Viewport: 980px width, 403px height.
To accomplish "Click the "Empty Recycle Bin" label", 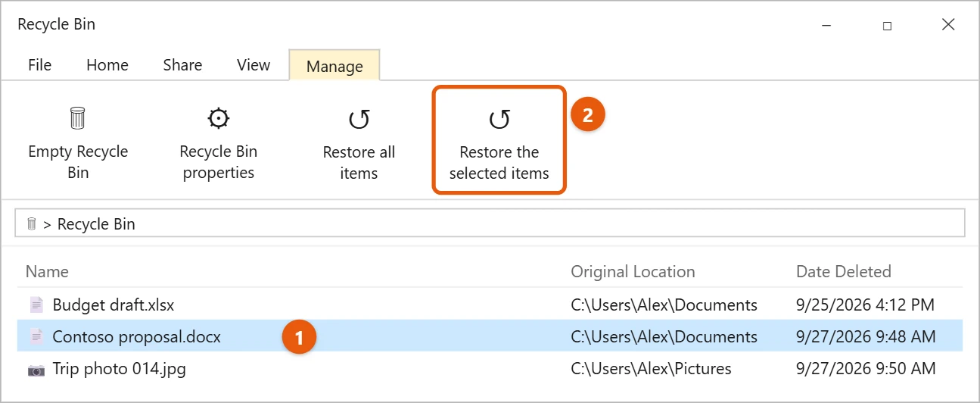I will pyautogui.click(x=78, y=162).
